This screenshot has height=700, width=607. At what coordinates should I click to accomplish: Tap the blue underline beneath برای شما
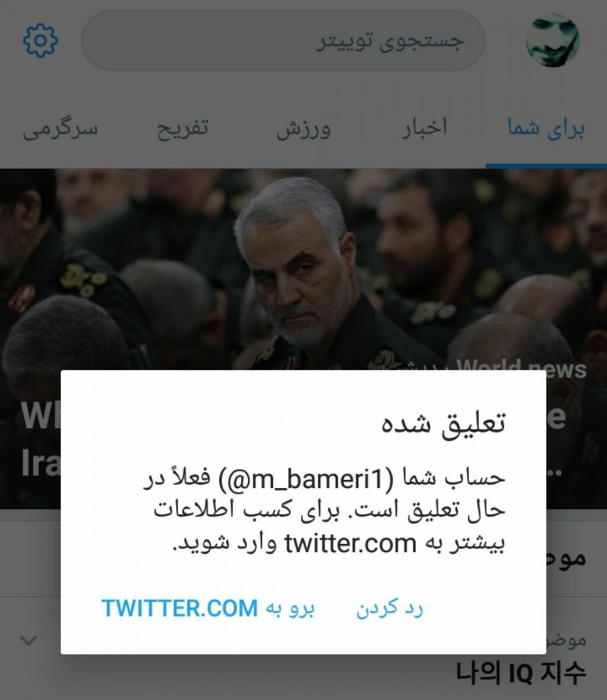[546, 166]
